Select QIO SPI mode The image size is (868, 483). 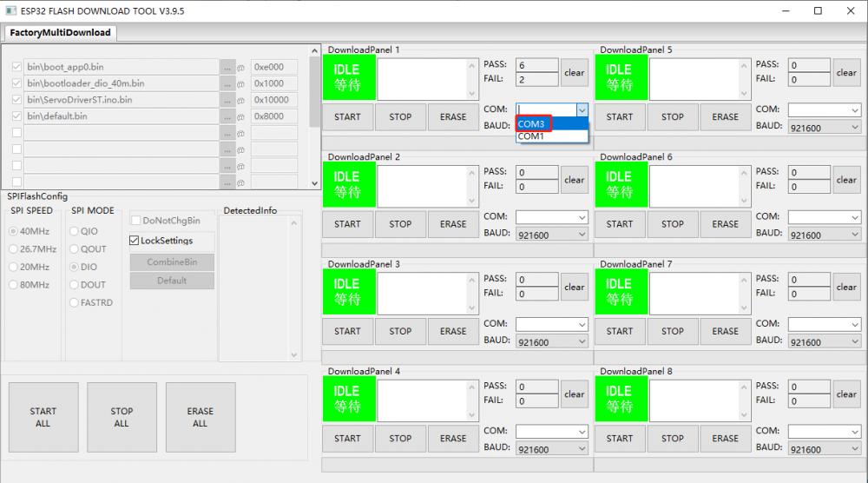[x=75, y=232]
